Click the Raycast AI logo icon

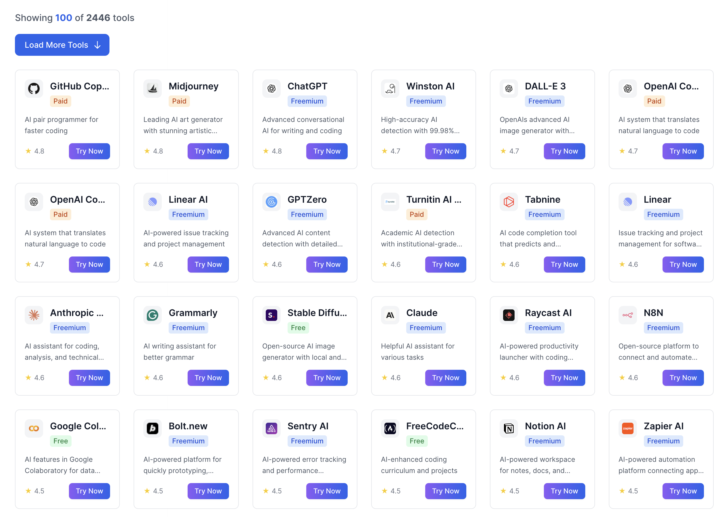tap(509, 315)
